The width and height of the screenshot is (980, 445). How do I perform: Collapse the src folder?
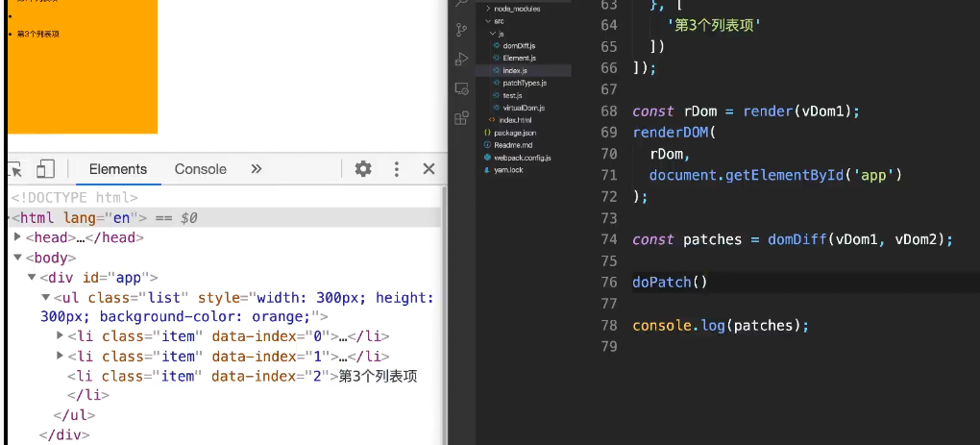coord(499,21)
